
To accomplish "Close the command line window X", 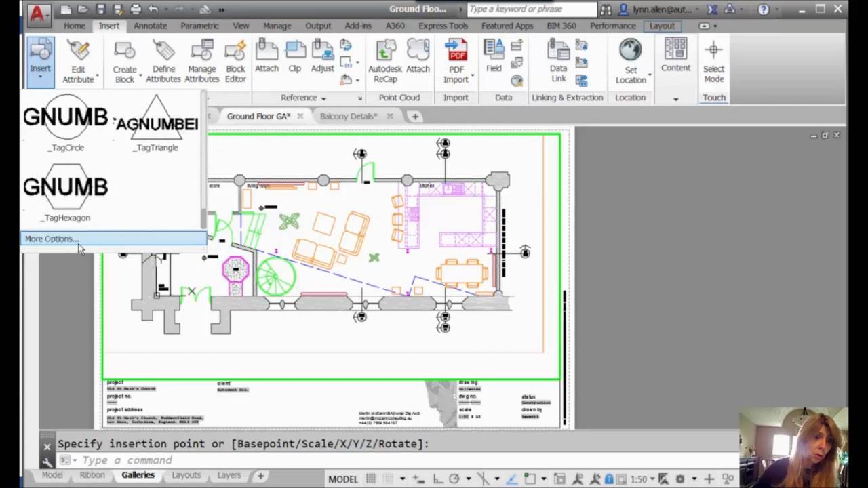I will (x=47, y=447).
